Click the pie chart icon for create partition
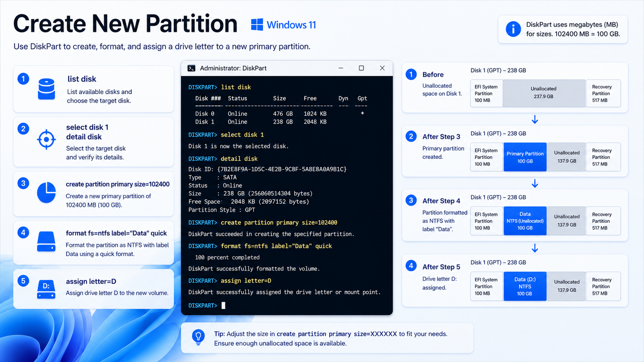The height and width of the screenshot is (362, 644). point(46,193)
